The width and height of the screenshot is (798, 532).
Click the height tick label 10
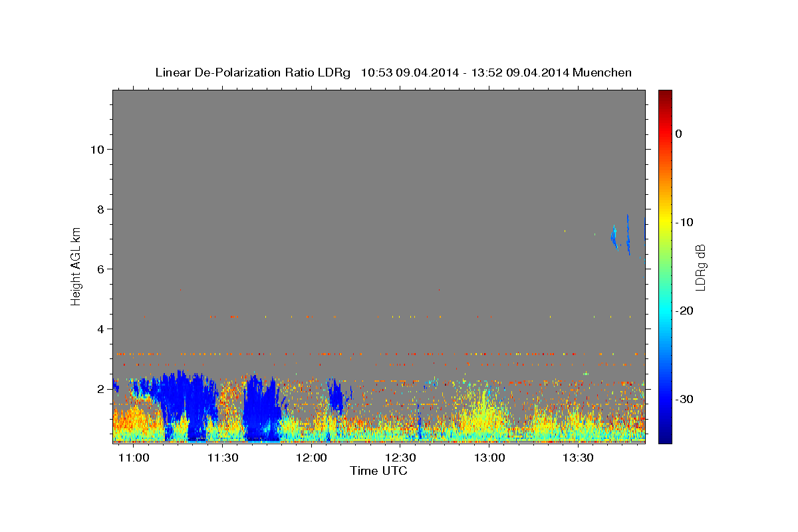pyautogui.click(x=98, y=150)
